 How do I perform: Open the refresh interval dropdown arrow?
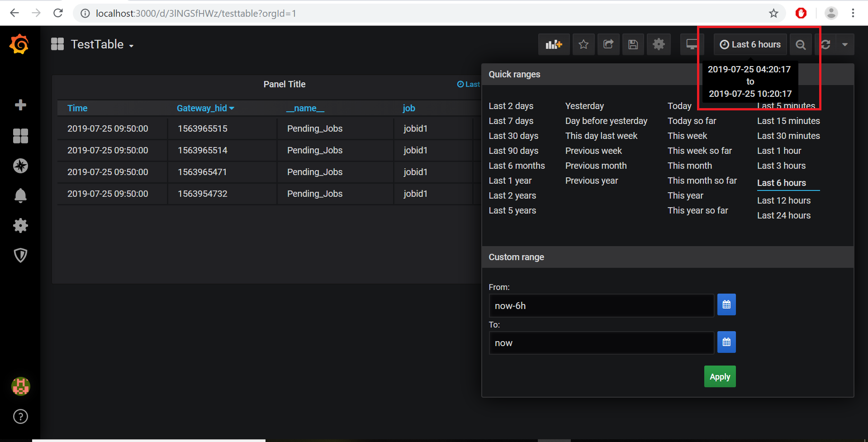coord(845,44)
